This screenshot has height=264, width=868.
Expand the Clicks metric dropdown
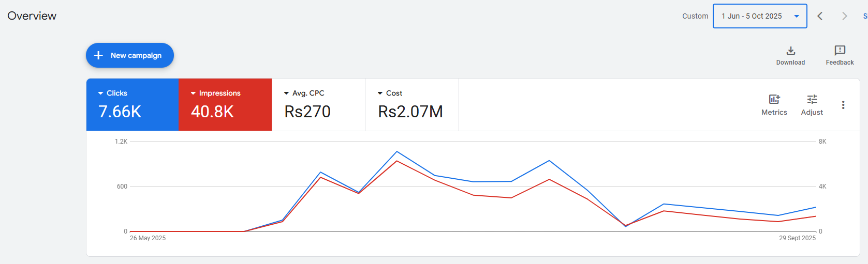pos(101,94)
